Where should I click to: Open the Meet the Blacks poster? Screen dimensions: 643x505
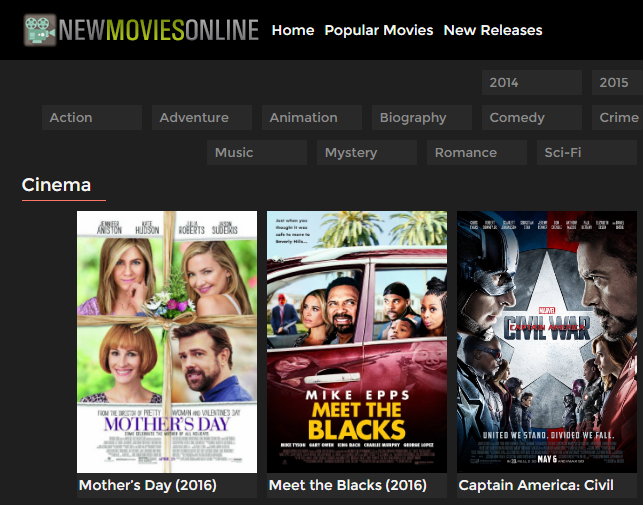(x=357, y=342)
